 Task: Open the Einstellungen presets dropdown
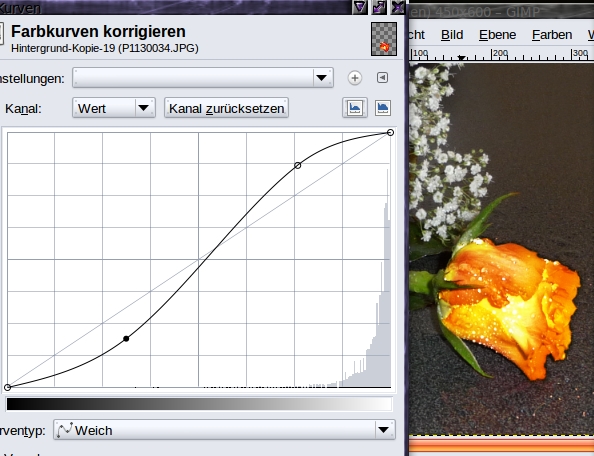coord(203,78)
